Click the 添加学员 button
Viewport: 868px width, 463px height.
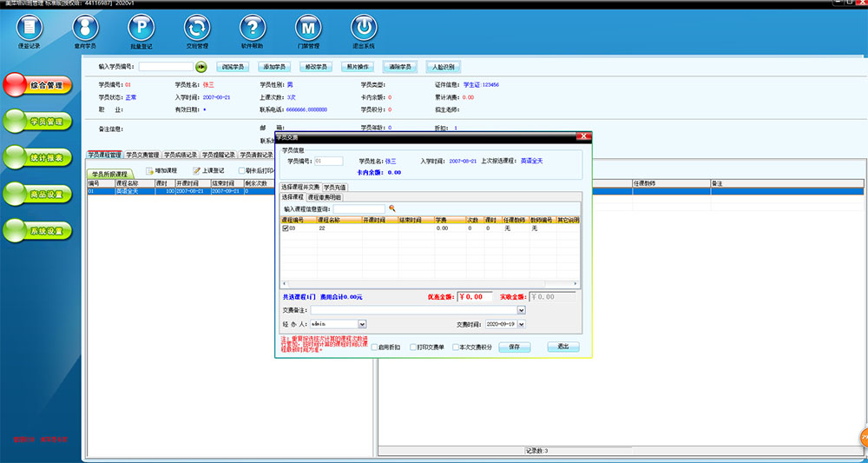[x=274, y=66]
